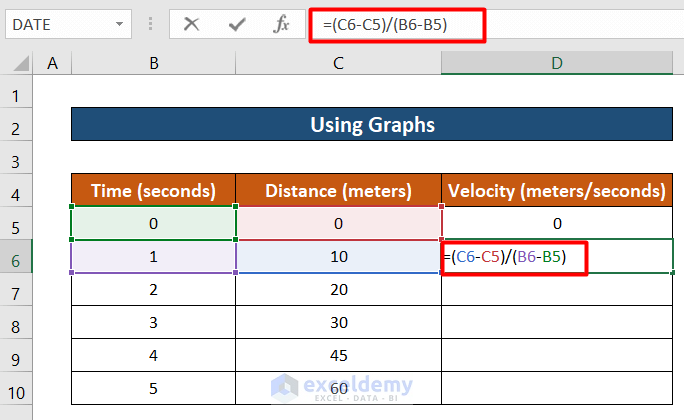Select column B header
The width and height of the screenshot is (684, 420).
154,64
